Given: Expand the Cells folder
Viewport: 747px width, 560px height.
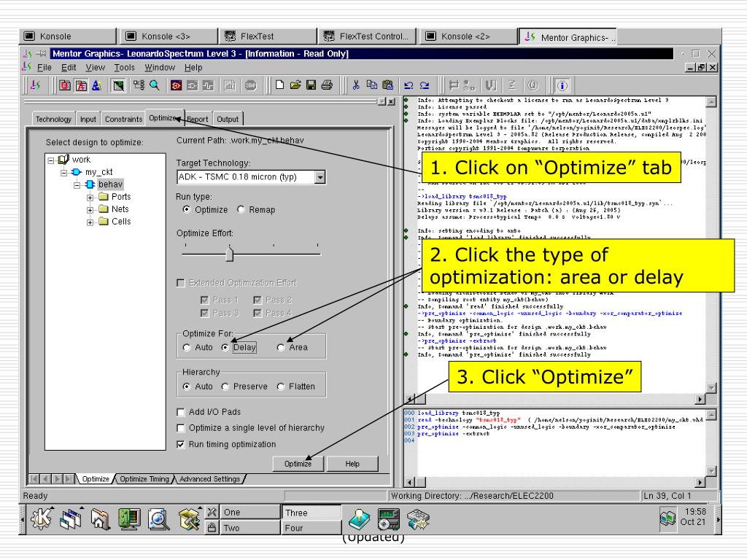Looking at the screenshot, I should (90, 222).
